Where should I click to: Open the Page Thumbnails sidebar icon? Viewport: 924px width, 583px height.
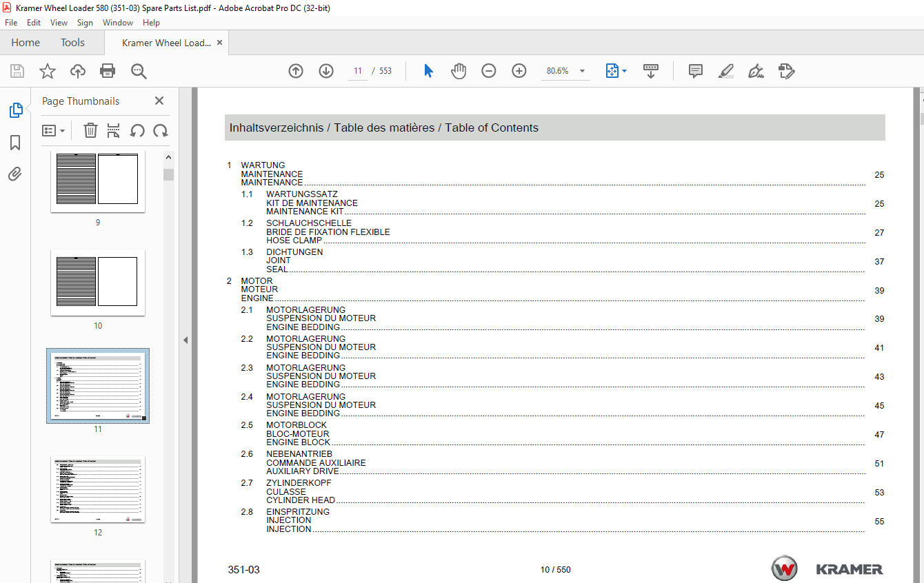pos(15,110)
